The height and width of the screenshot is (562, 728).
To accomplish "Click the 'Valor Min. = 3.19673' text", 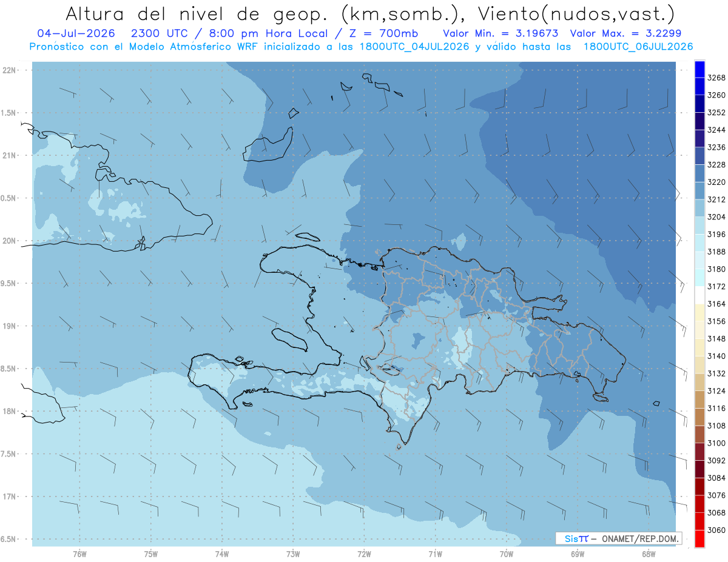I will (x=500, y=33).
